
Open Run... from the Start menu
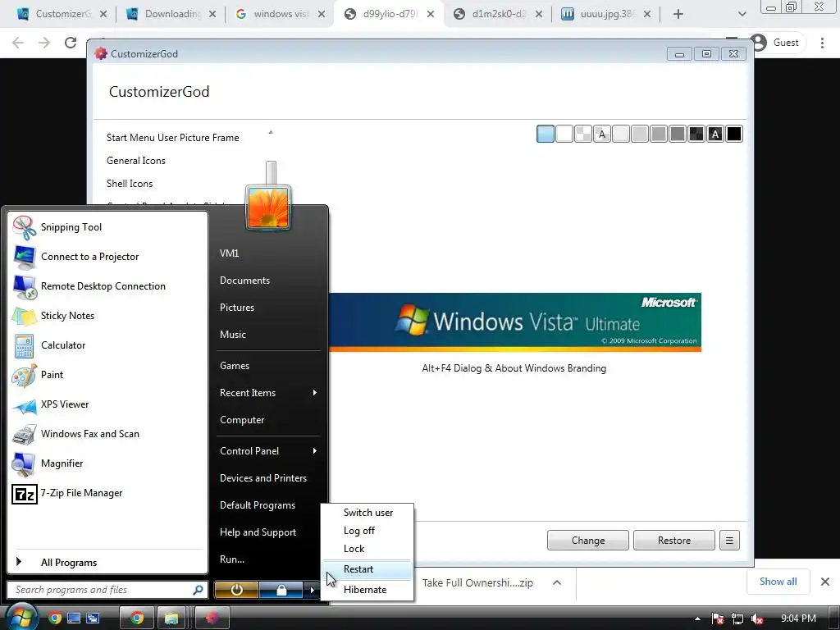tap(232, 559)
